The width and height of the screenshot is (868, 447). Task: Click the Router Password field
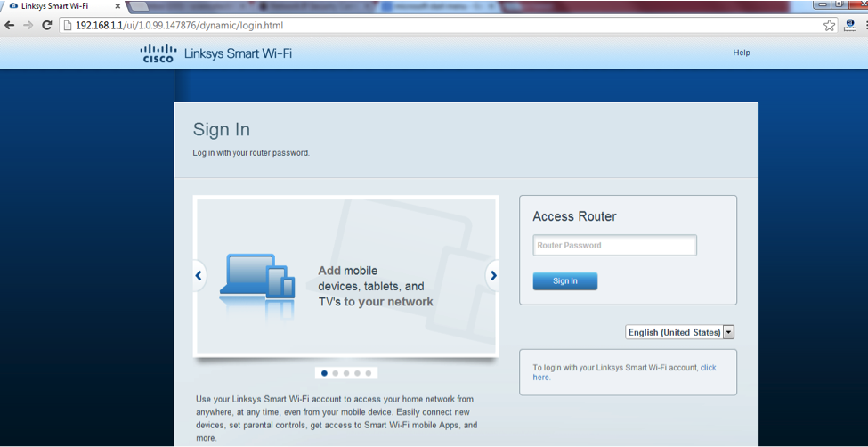(614, 246)
